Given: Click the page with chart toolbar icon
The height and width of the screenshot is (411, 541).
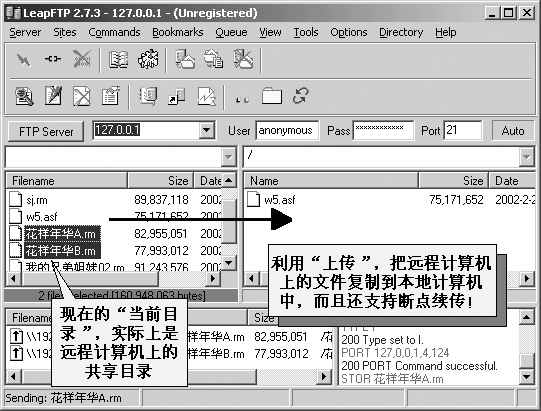Looking at the screenshot, I should tap(206, 96).
